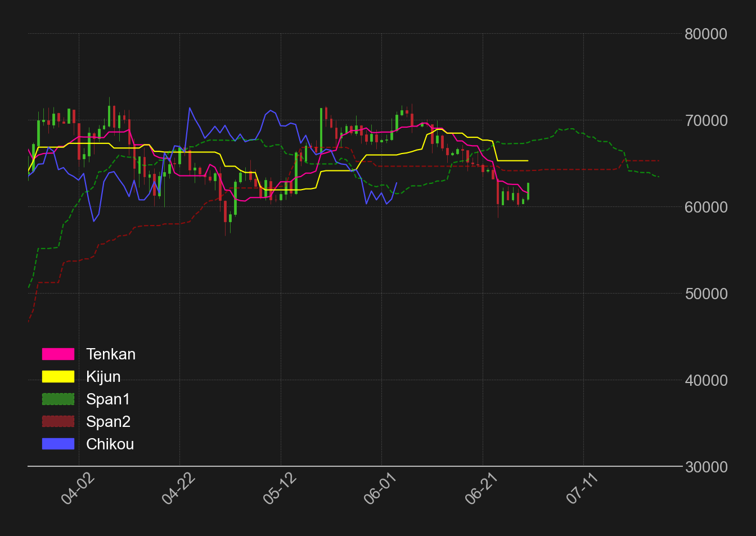Viewport: 756px width, 536px height.
Task: Click the 04-22 date axis label
Action: coord(178,488)
